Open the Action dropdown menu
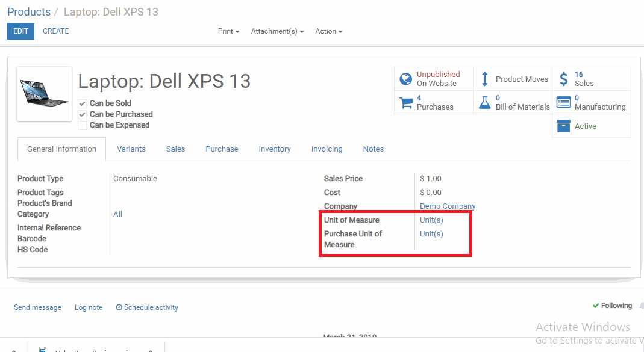Image resolution: width=644 pixels, height=352 pixels. click(x=329, y=31)
